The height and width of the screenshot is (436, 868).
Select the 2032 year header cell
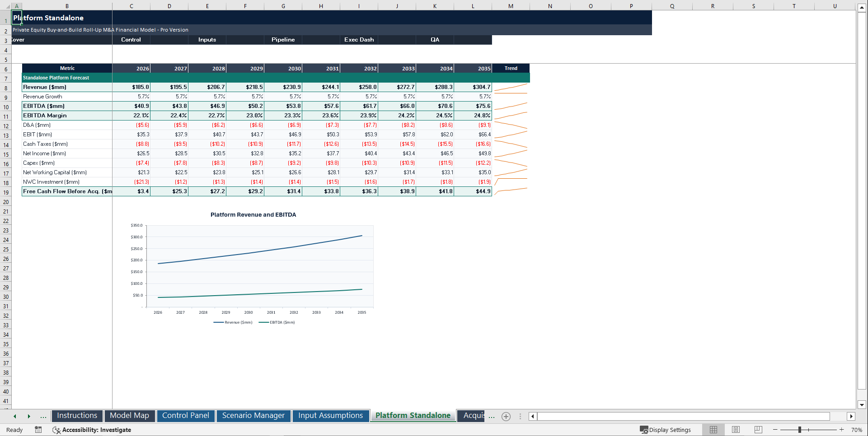pos(359,69)
